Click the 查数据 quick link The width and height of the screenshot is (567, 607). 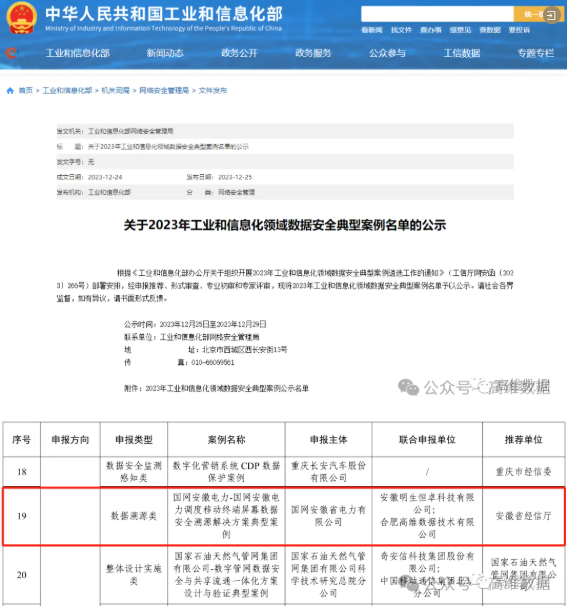tap(490, 30)
